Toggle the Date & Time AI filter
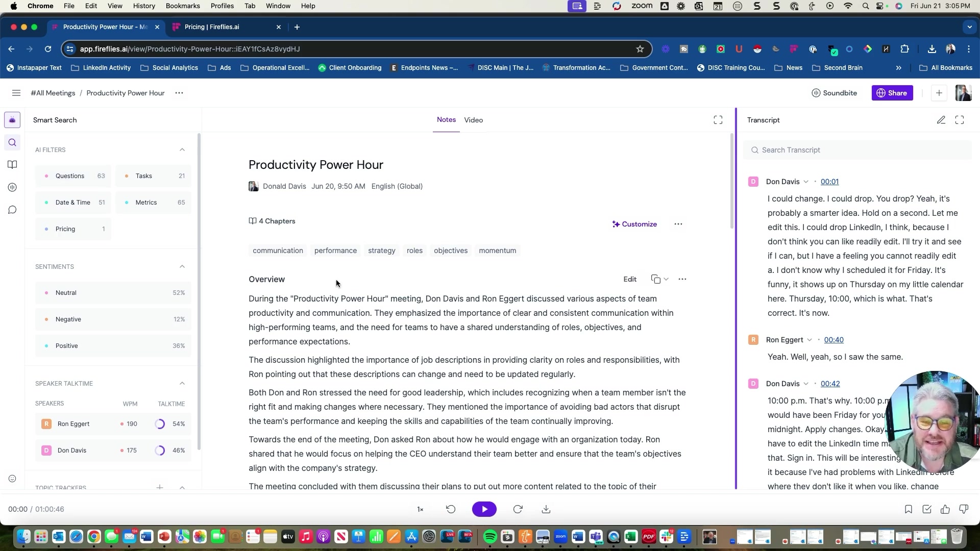 click(x=73, y=203)
